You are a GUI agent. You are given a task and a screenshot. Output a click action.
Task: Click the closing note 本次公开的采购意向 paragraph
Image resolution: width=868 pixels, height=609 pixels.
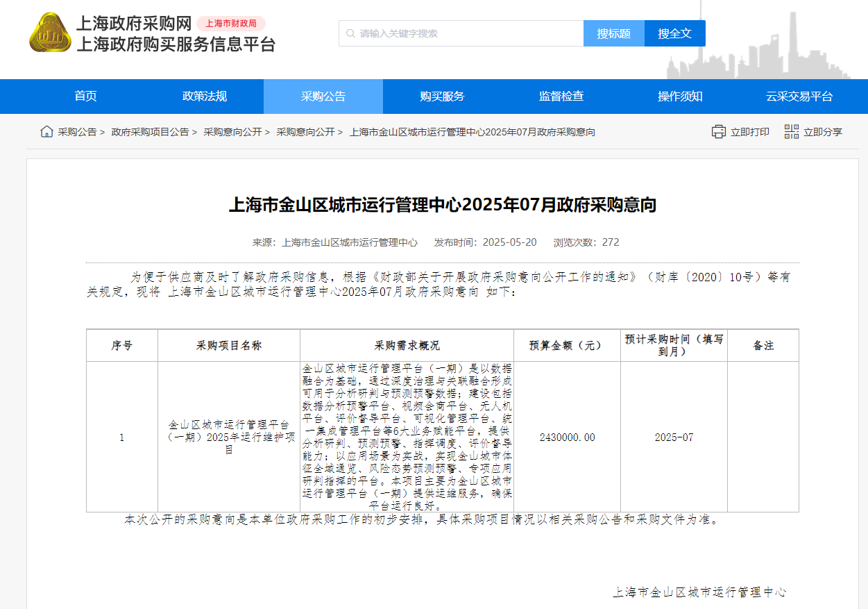coord(421,519)
